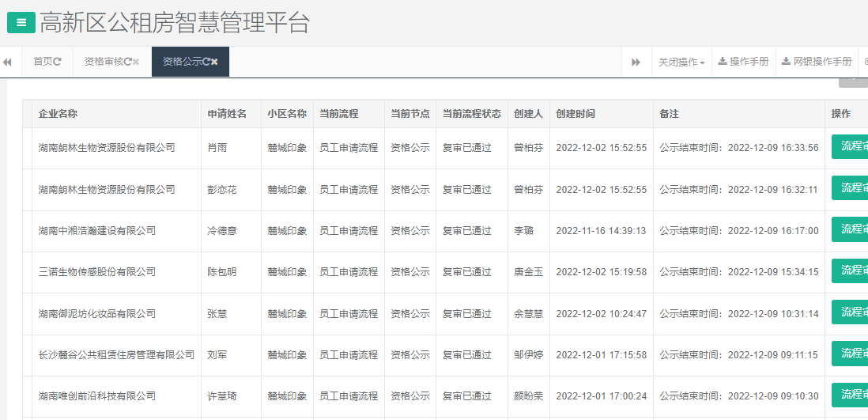Screen dimensions: 868x420
Task: Download 网银操作手册
Action: click(817, 62)
